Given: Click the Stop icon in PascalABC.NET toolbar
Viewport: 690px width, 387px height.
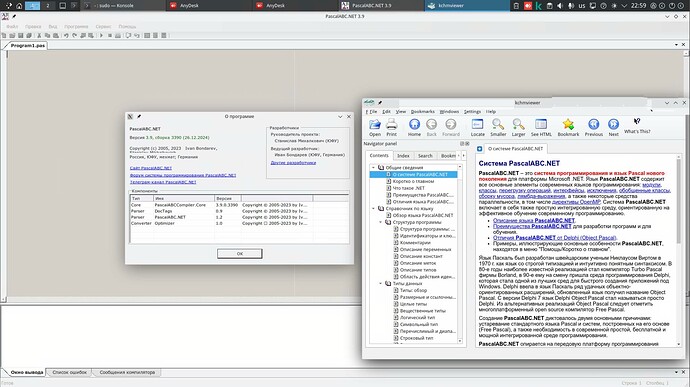Looking at the screenshot, I should [110, 35].
